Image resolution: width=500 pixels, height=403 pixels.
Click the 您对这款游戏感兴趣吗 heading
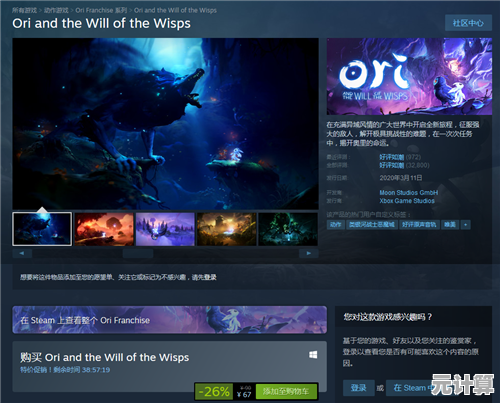[388, 317]
